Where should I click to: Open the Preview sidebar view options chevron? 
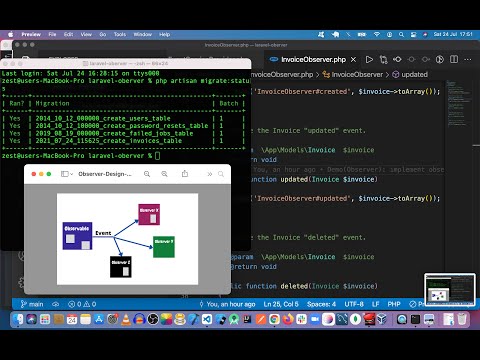71,174
